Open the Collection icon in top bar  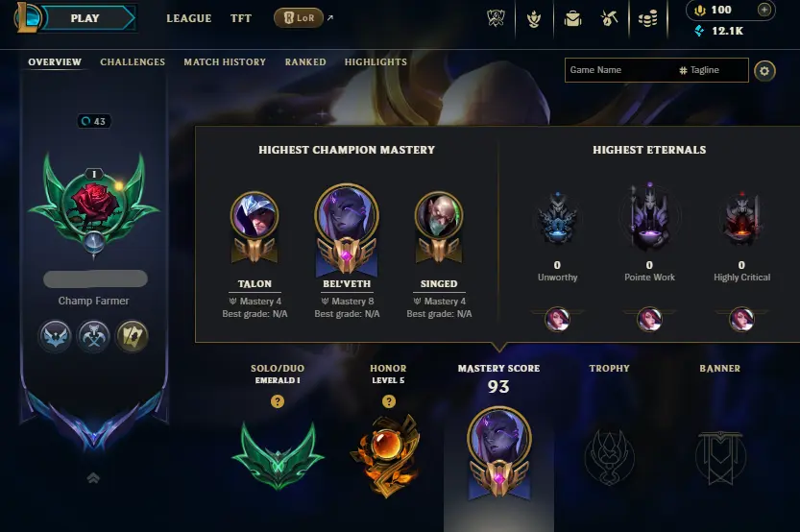tap(534, 19)
